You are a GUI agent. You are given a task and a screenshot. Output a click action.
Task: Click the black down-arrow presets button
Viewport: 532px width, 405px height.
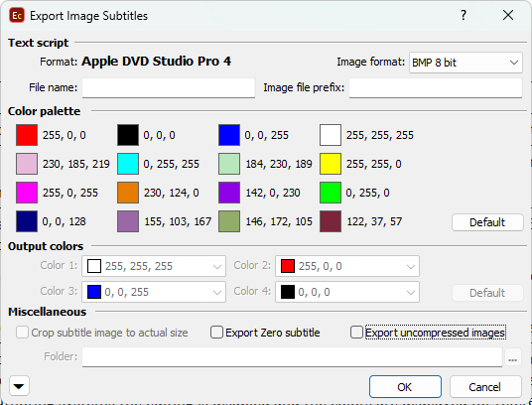coord(19,386)
